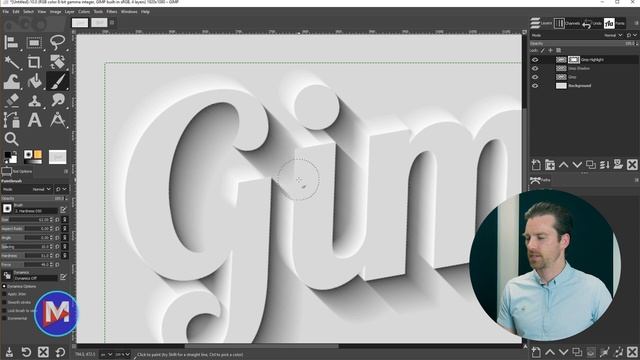Open the Colors menu
Screen dimensions: 640x360
84,12
